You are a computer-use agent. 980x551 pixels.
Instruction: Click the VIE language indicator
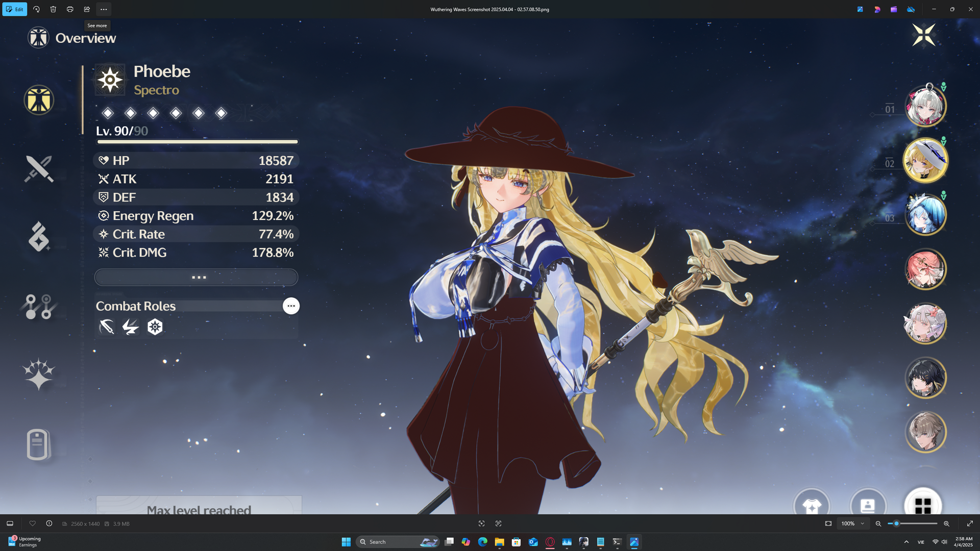coord(921,542)
